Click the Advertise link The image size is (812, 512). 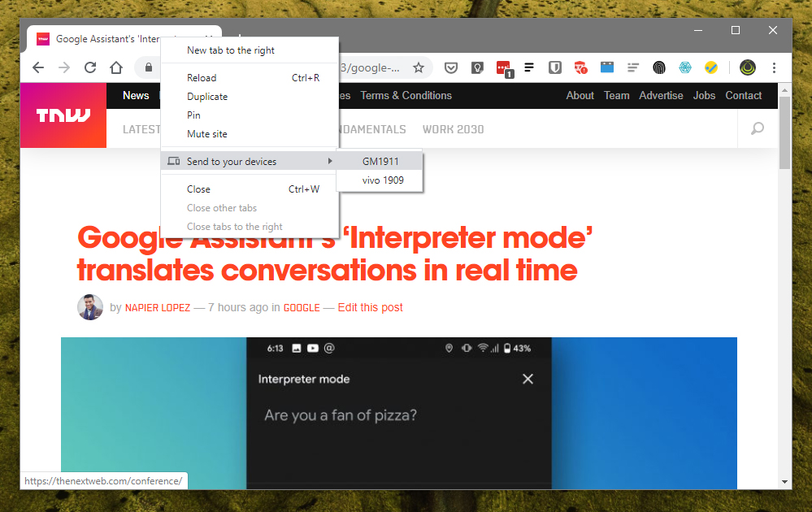point(661,95)
